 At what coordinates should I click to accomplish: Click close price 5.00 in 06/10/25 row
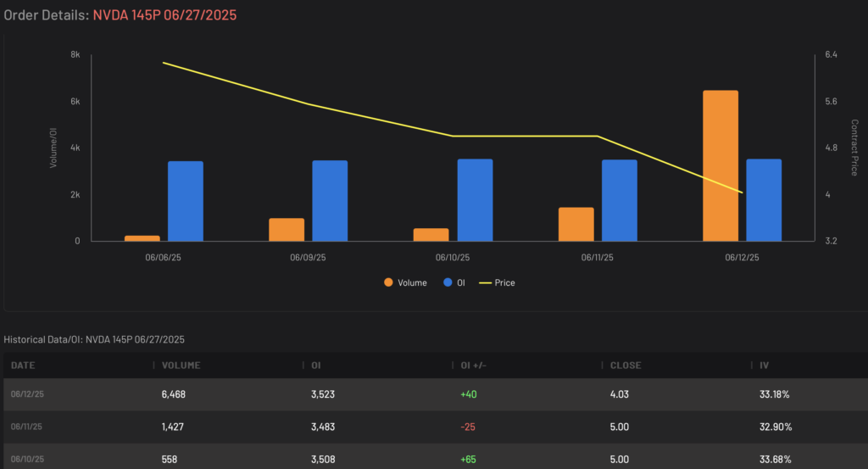pyautogui.click(x=619, y=459)
